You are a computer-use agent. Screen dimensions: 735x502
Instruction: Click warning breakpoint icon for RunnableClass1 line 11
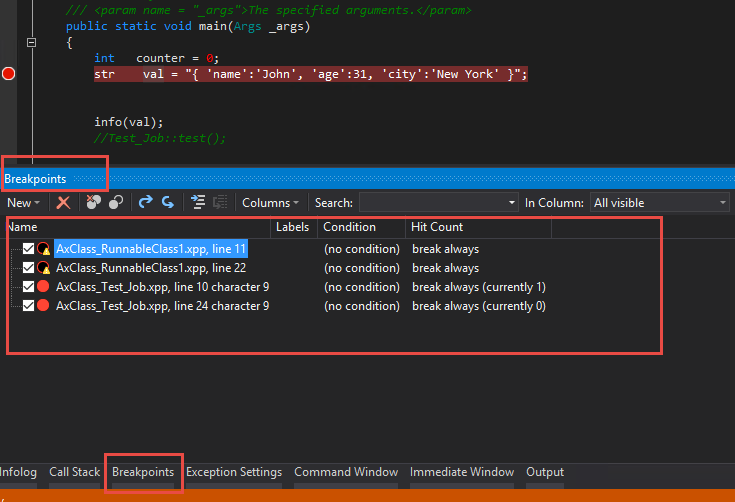pos(44,248)
